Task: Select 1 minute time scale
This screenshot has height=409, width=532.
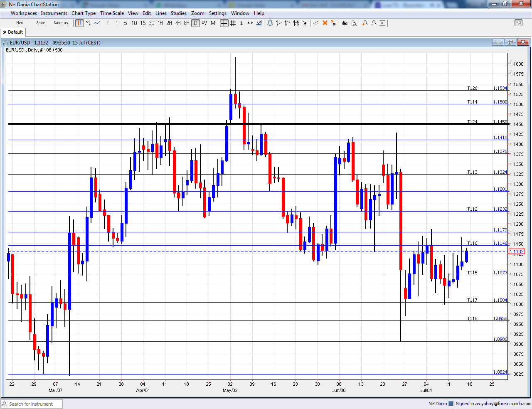Action: 117,23
